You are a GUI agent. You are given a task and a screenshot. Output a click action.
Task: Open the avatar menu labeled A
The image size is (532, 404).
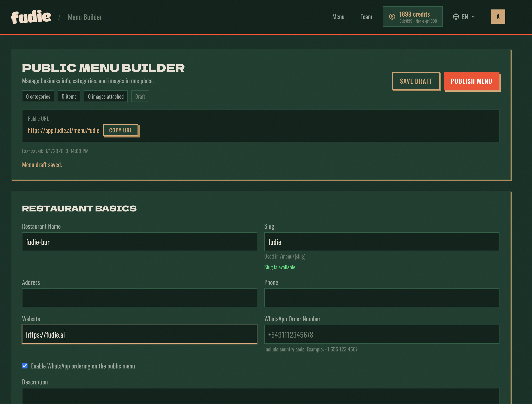498,16
